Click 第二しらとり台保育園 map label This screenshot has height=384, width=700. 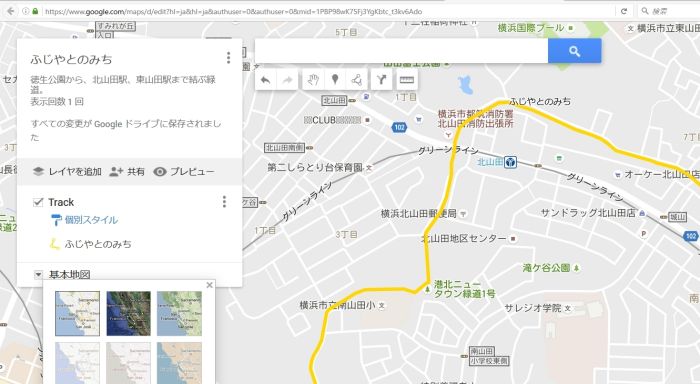315,167
